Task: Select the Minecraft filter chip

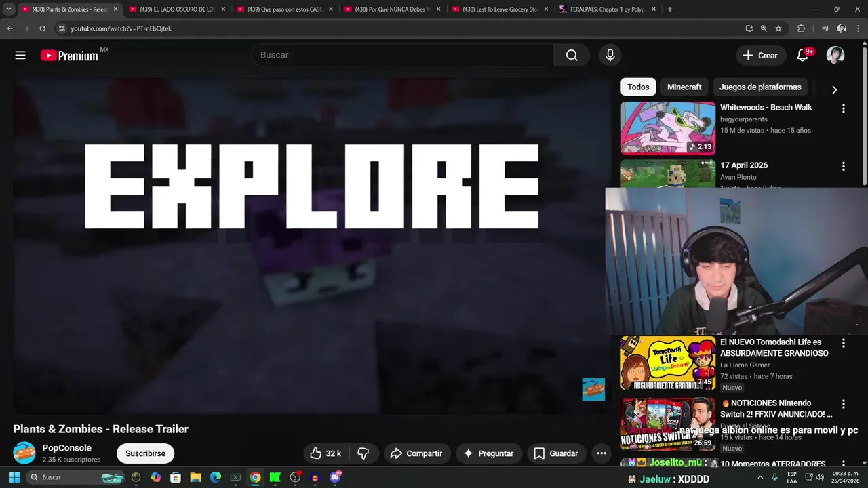Action: coord(684,87)
